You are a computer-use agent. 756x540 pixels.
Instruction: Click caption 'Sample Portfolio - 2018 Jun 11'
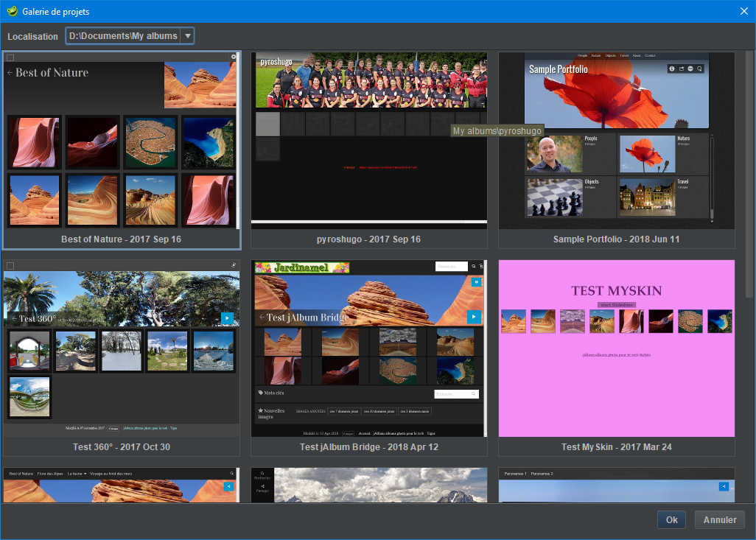[616, 239]
